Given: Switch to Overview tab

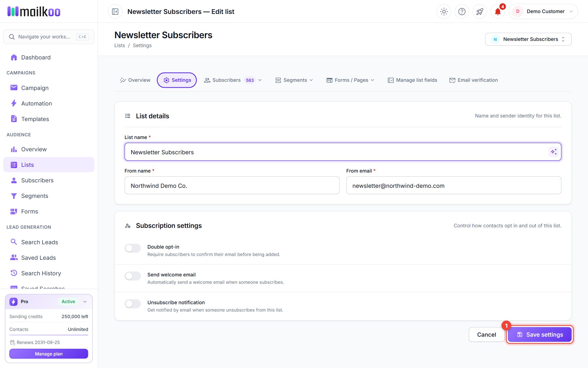Looking at the screenshot, I should pyautogui.click(x=135, y=80).
